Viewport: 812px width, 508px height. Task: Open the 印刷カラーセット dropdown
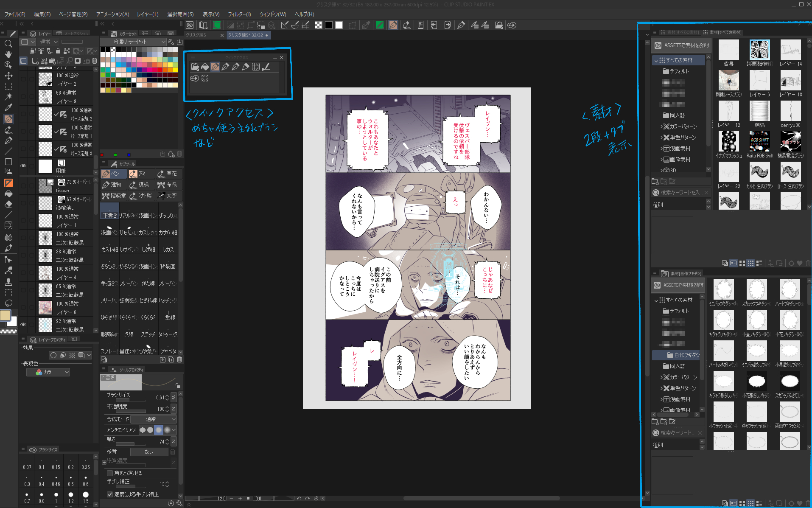(133, 42)
